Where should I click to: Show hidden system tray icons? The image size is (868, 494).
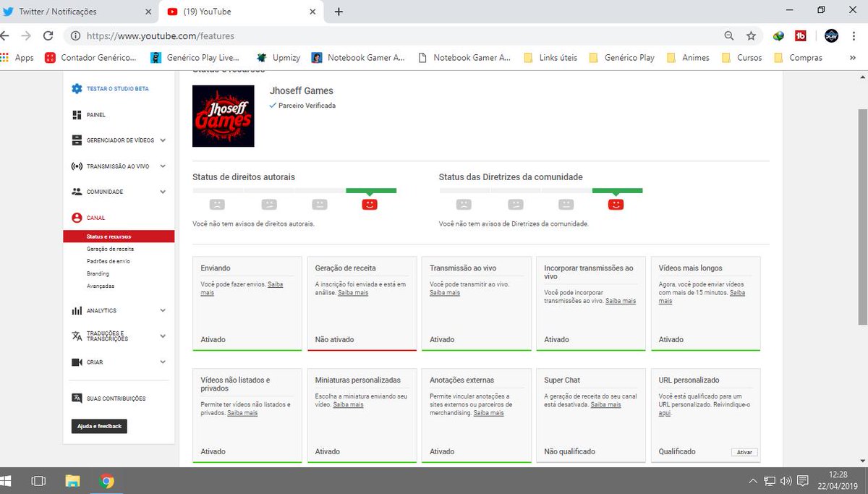click(x=754, y=481)
